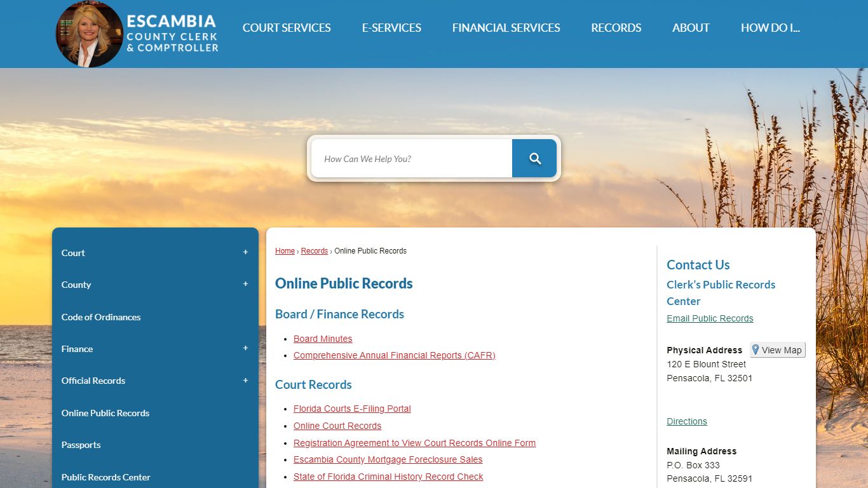Click the Email Public Records link

(x=710, y=318)
